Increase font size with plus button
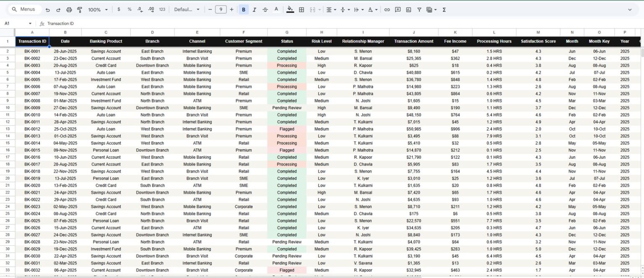This screenshot has height=278, width=644. click(x=231, y=10)
